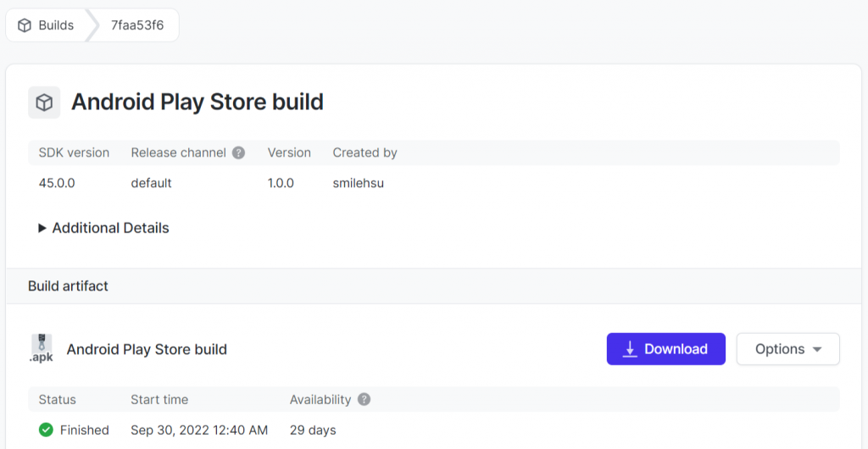The width and height of the screenshot is (868, 449).
Task: Click the green Finished status checkmark
Action: 46,430
